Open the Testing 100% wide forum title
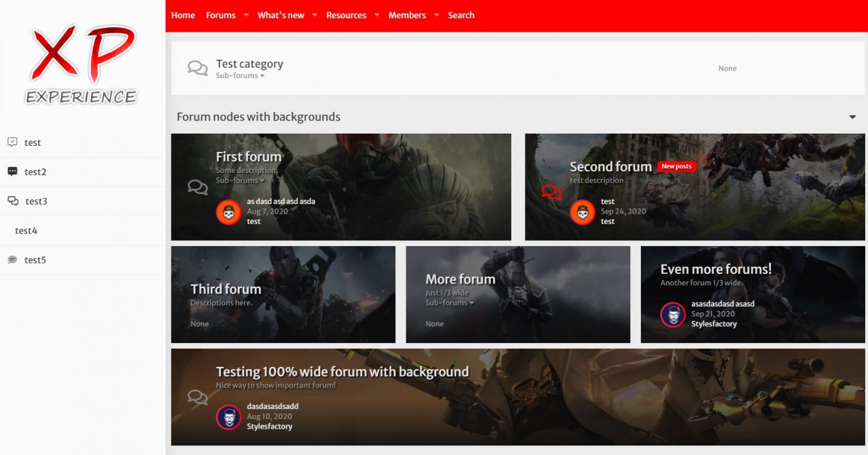This screenshot has width=868, height=455. (x=342, y=372)
